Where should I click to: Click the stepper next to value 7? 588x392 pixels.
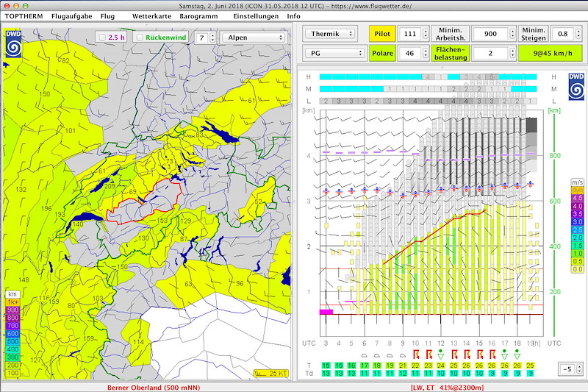(212, 38)
